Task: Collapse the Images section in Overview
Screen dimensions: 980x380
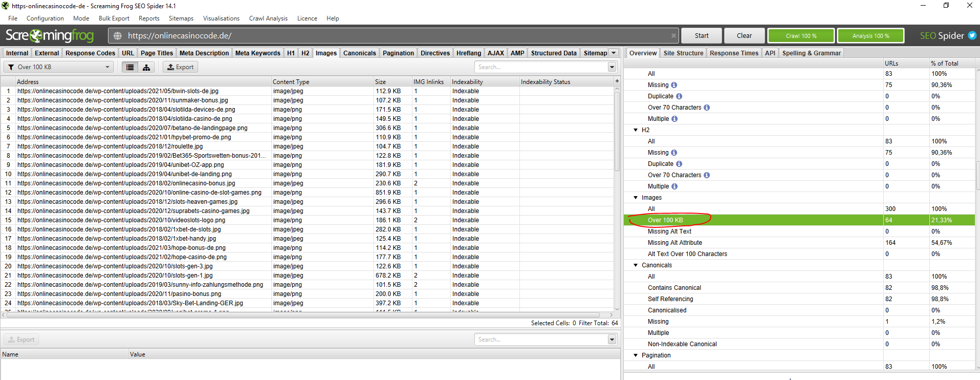Action: pyautogui.click(x=636, y=198)
